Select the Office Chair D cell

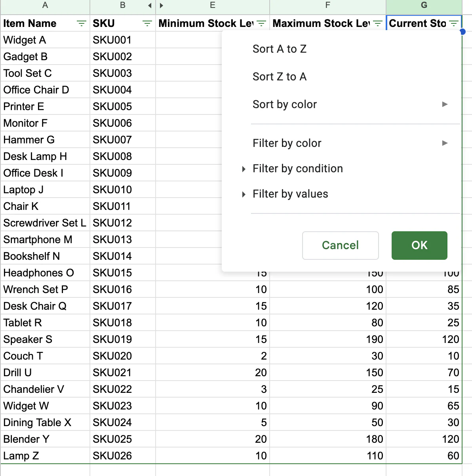pyautogui.click(x=45, y=90)
